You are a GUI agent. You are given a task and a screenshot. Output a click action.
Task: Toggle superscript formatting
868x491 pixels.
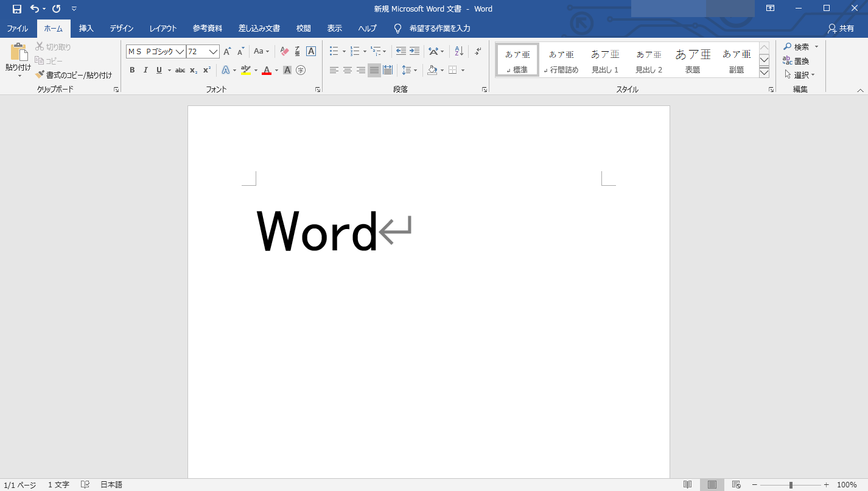click(x=207, y=70)
